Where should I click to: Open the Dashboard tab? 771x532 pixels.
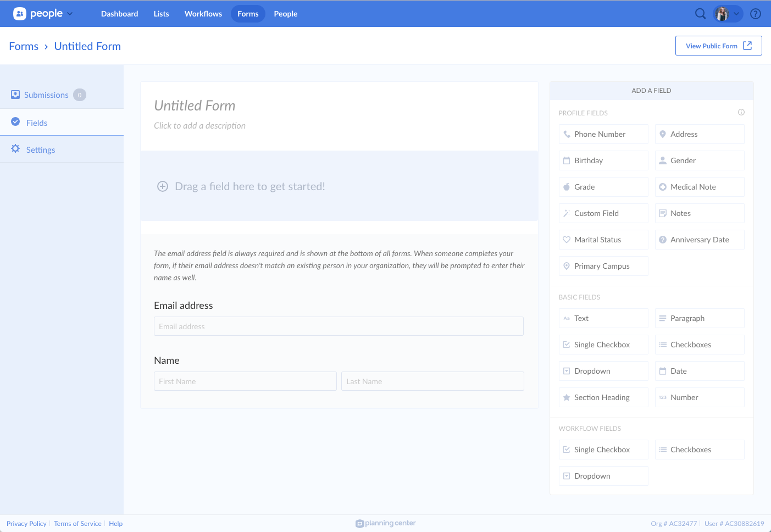tap(119, 14)
